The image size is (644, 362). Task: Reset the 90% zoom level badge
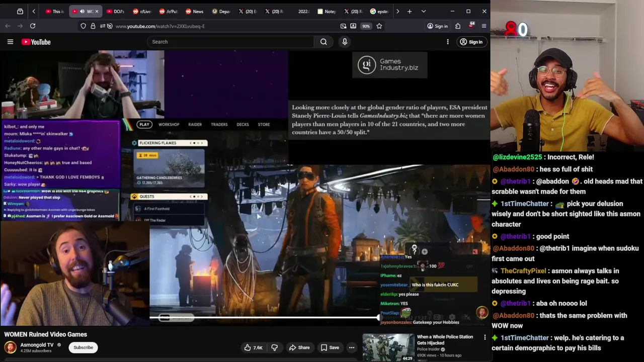[x=366, y=26]
